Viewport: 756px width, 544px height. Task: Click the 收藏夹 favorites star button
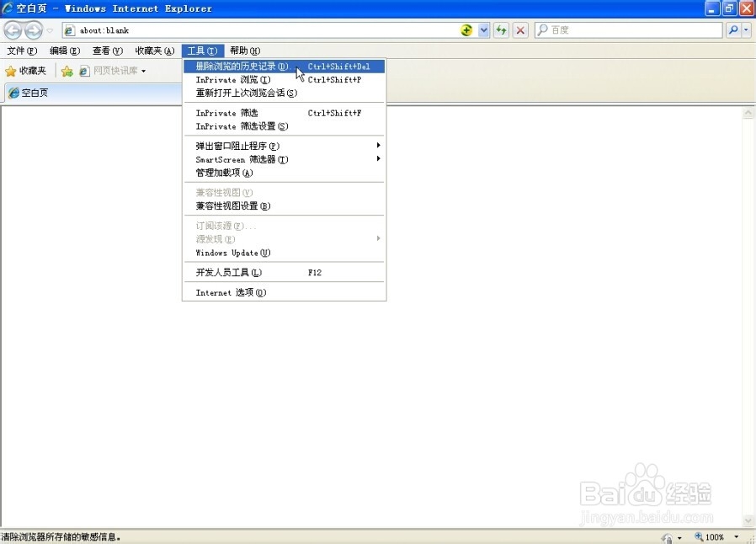pos(26,71)
